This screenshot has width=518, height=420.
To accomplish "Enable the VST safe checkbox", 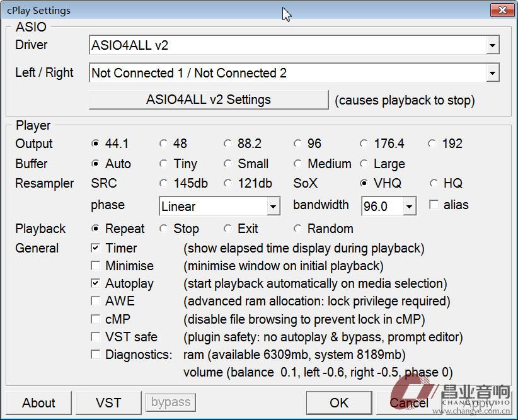I will [x=96, y=337].
